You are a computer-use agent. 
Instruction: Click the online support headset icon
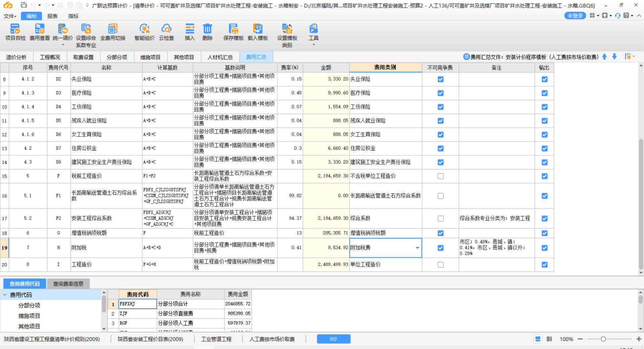(618, 15)
